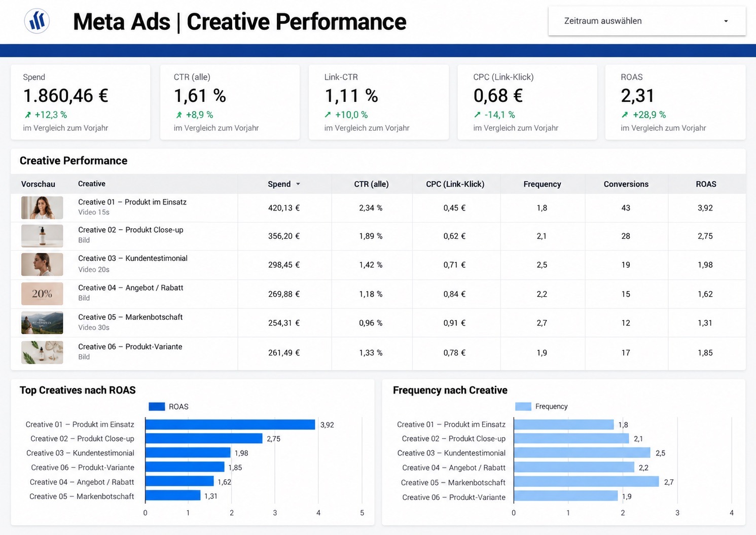Click the ROAS bar for Creative 05 – Markenbotschaft
This screenshot has width=756, height=535.
(x=173, y=495)
